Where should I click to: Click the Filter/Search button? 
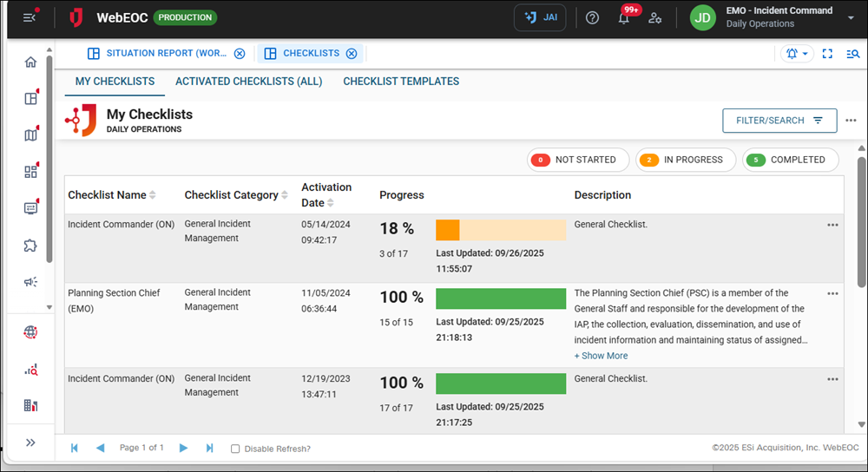click(x=779, y=121)
